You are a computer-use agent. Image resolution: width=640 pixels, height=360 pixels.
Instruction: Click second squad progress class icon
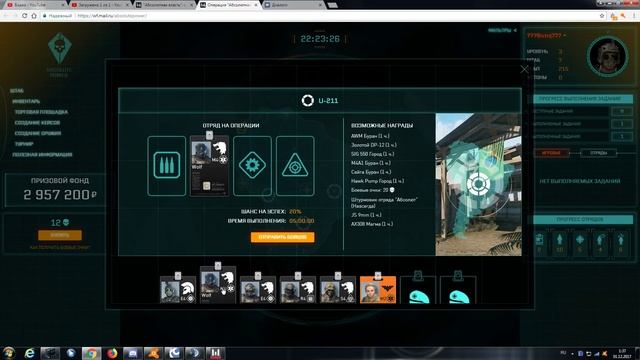[x=560, y=240]
